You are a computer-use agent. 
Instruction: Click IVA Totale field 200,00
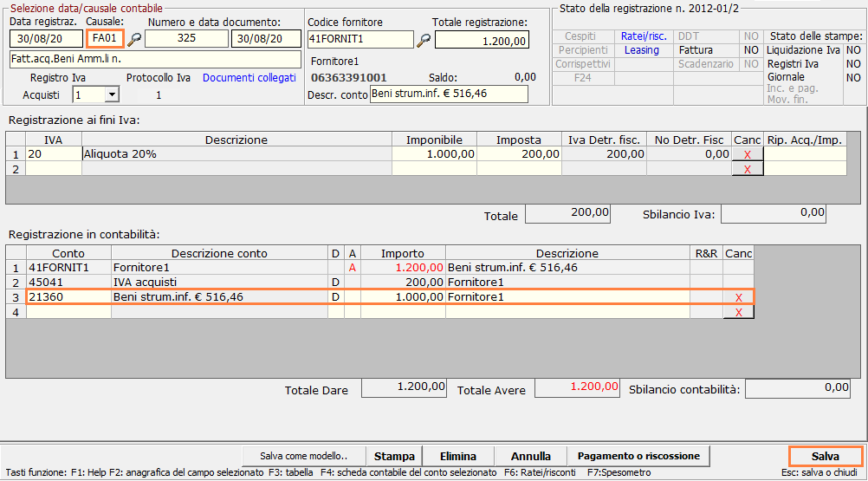567,214
